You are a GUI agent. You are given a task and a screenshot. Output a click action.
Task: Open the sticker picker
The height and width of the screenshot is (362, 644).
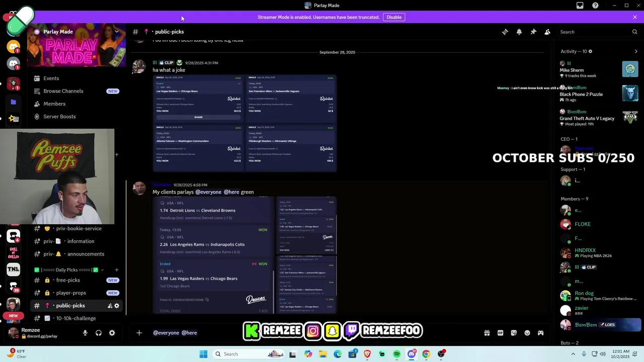(x=514, y=333)
